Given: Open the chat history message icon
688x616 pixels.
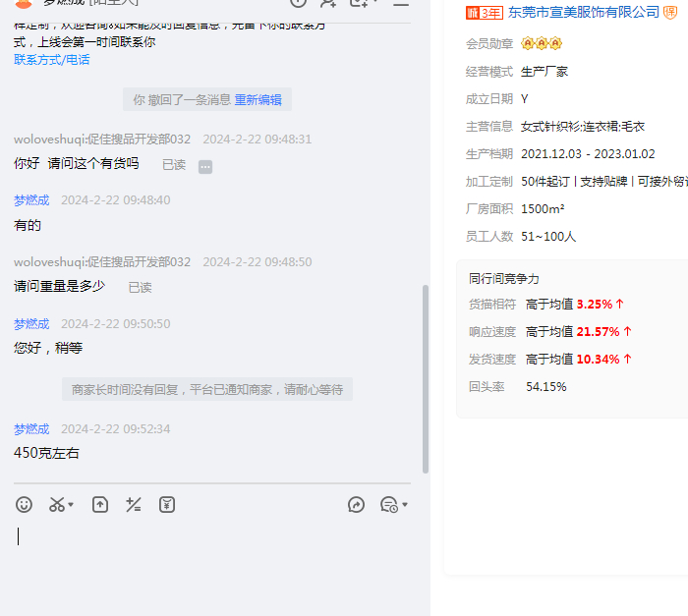Looking at the screenshot, I should (x=388, y=504).
